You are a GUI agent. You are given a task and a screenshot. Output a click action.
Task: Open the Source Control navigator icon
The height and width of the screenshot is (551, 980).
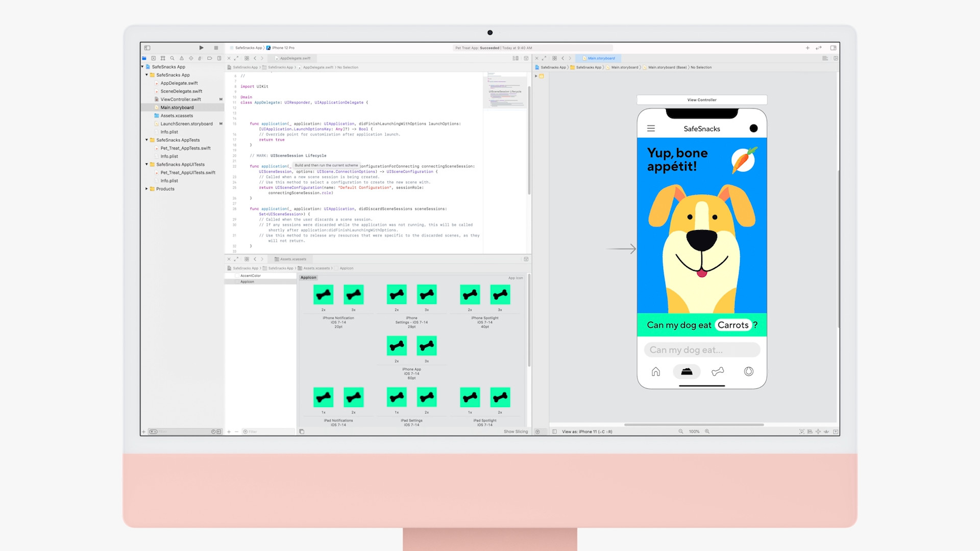click(153, 58)
